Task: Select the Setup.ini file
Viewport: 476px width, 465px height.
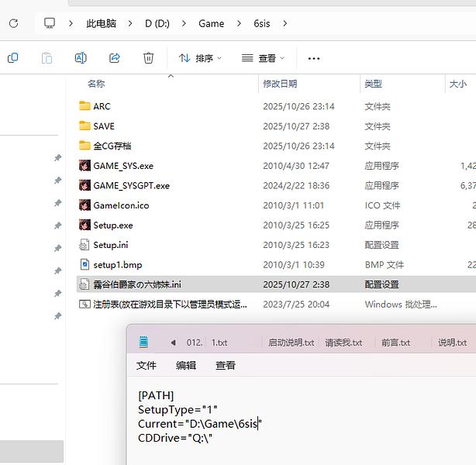Action: click(111, 245)
